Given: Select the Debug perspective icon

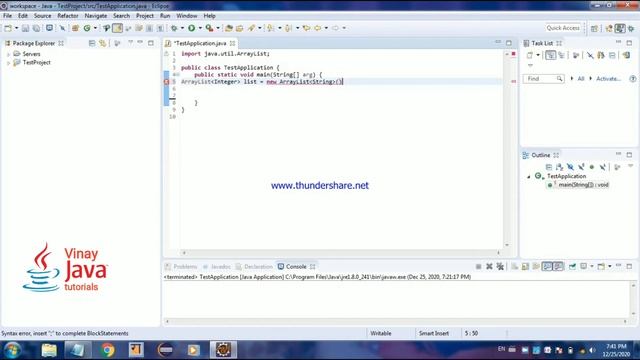Looking at the screenshot, I should (631, 28).
